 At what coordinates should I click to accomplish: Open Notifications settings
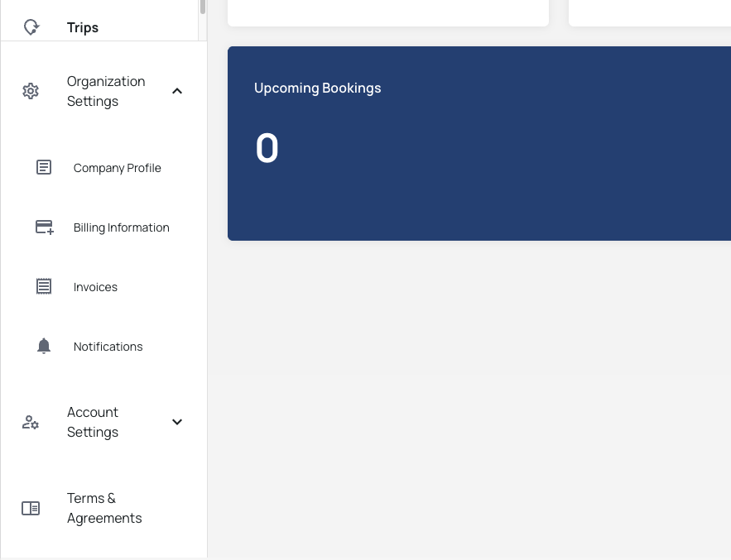[x=108, y=347]
